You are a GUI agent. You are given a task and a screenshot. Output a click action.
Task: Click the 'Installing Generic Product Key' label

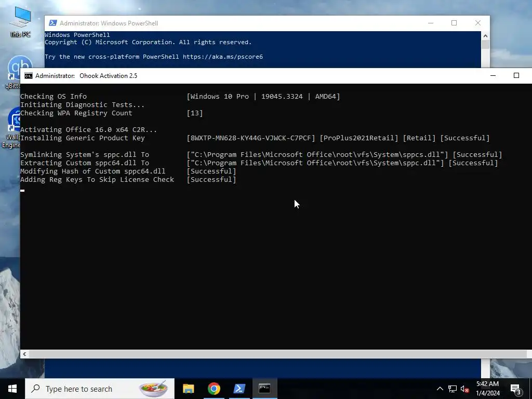pos(83,138)
